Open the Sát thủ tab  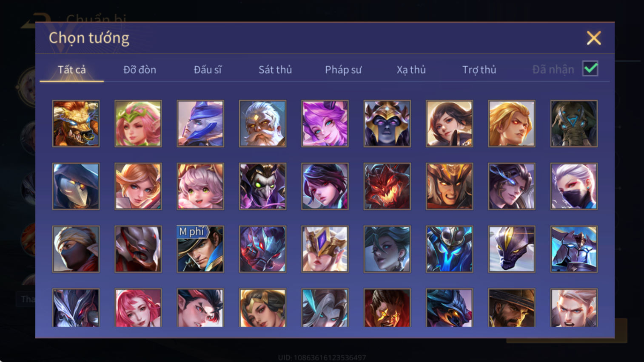275,70
